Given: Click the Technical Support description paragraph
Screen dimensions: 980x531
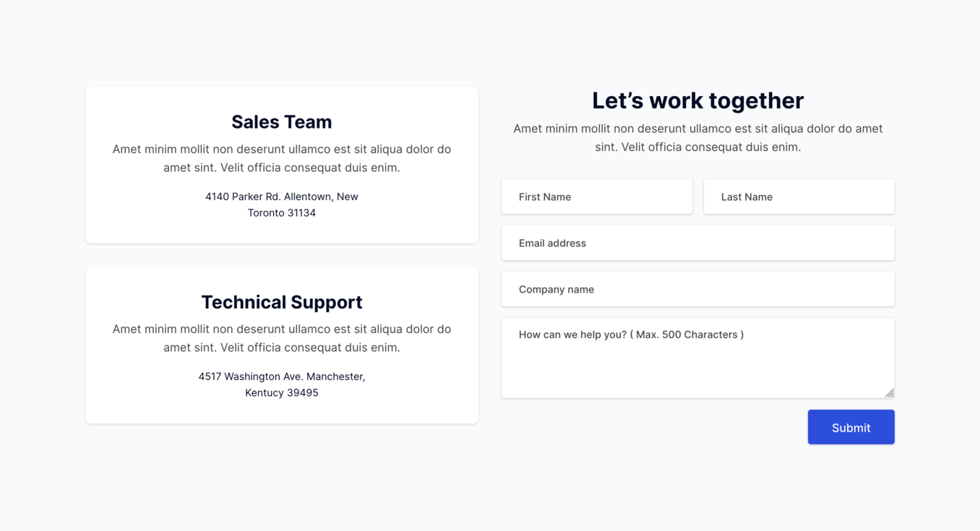Looking at the screenshot, I should click(282, 338).
